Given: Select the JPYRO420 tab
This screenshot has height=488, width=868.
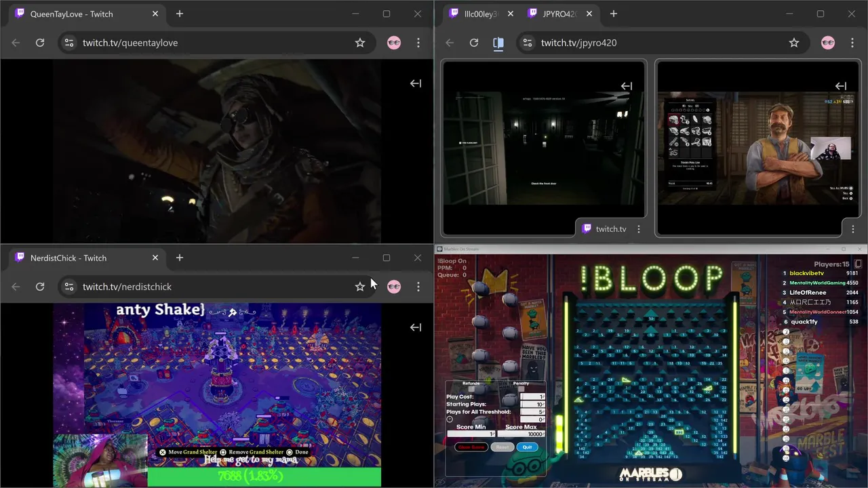Looking at the screenshot, I should pos(560,14).
